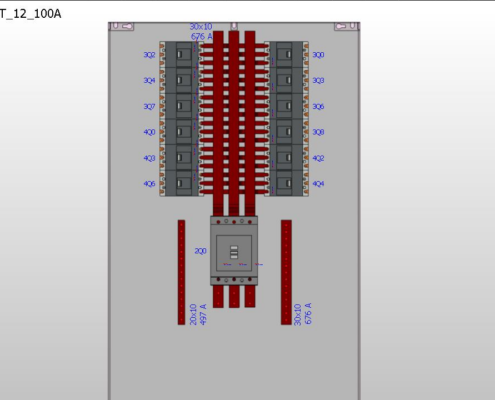The height and width of the screenshot is (400, 495).
Task: Click the top-left enclosure mounting bracket
Action: pyautogui.click(x=122, y=26)
